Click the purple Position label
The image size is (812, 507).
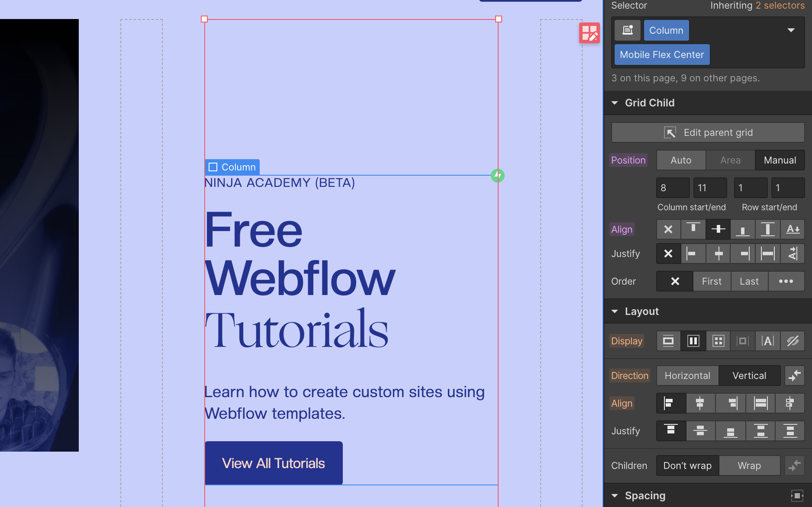(x=628, y=160)
